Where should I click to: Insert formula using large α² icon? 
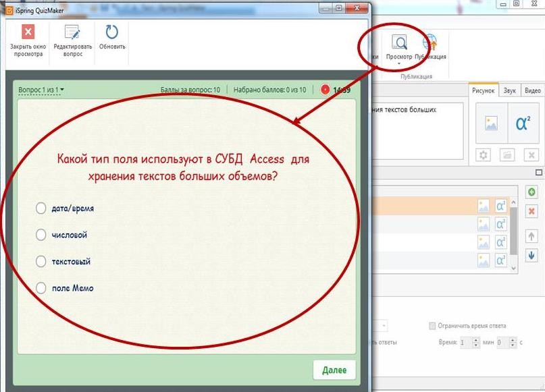pyautogui.click(x=523, y=123)
